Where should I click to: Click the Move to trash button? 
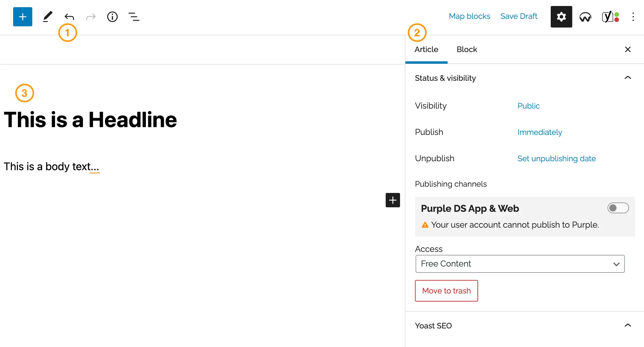point(446,291)
